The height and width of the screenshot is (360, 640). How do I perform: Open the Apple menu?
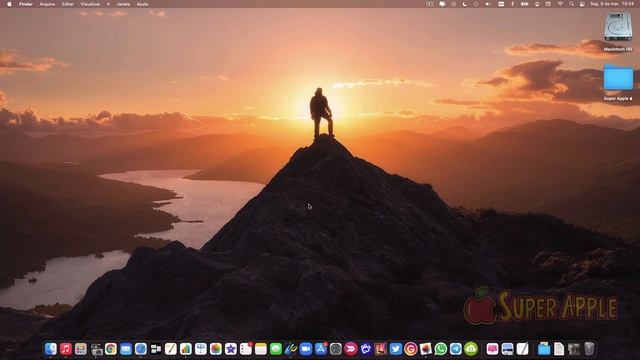point(9,4)
